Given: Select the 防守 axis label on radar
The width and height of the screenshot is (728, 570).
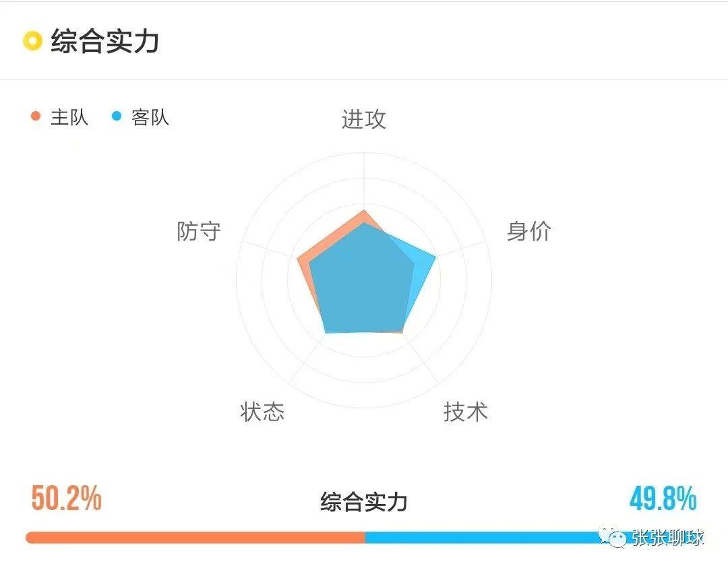Looking at the screenshot, I should (x=199, y=230).
